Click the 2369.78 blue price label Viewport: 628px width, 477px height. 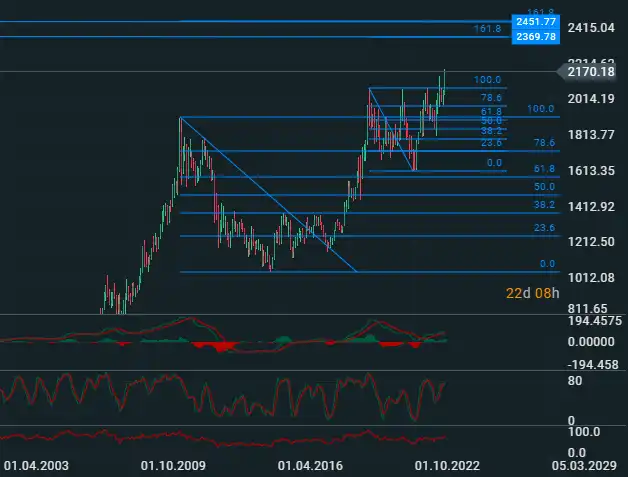(x=535, y=36)
